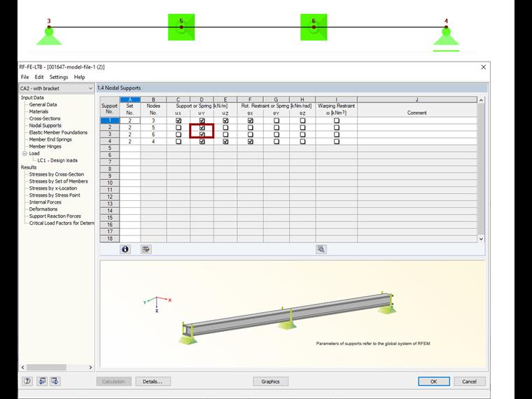Click the table scrollbar up arrow
Image resolution: width=532 pixels, height=399 pixels.
point(481,100)
